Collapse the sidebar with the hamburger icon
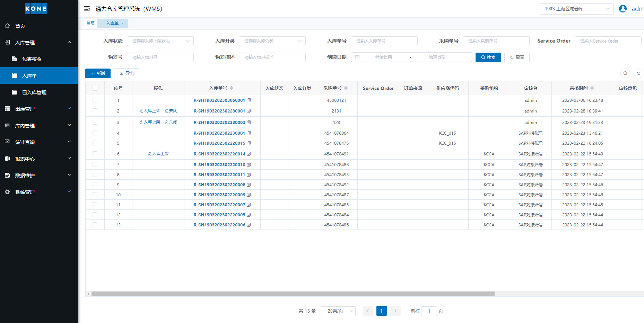The width and height of the screenshot is (644, 323). click(87, 9)
